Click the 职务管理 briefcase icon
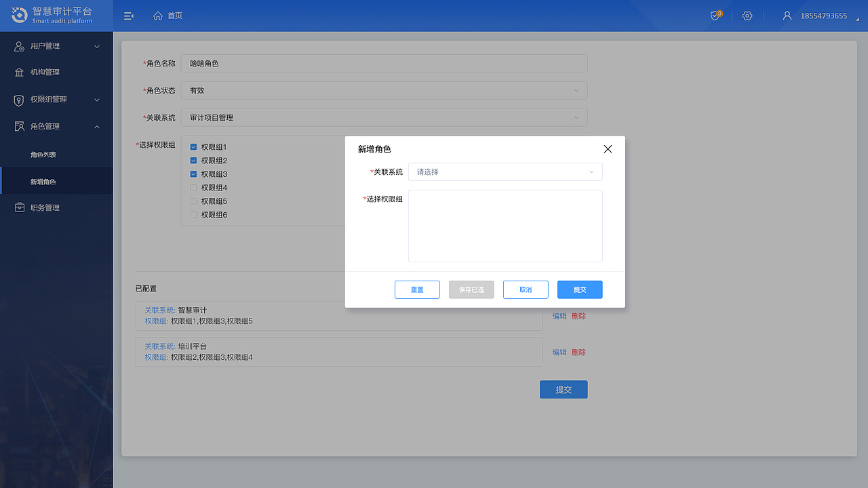The width and height of the screenshot is (868, 488). click(x=18, y=207)
